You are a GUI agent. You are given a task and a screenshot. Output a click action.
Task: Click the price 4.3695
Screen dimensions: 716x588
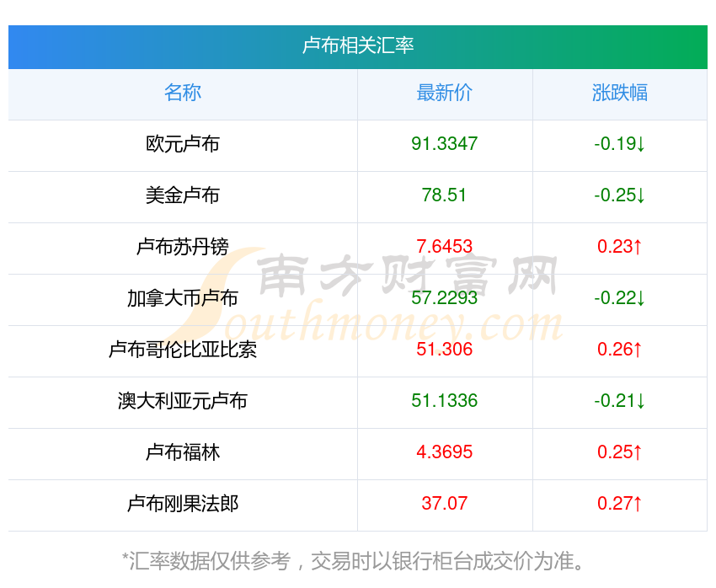pos(444,452)
